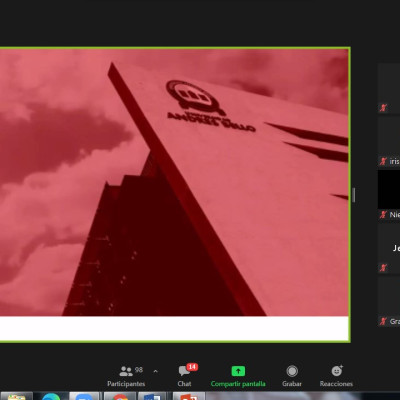Click the Grabar record icon
Image resolution: width=400 pixels, height=400 pixels.
[292, 371]
